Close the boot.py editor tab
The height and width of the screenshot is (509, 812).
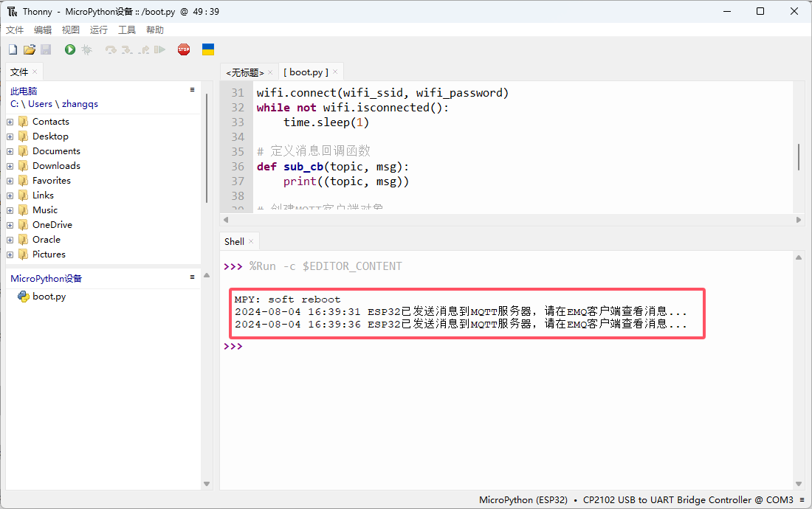[335, 72]
